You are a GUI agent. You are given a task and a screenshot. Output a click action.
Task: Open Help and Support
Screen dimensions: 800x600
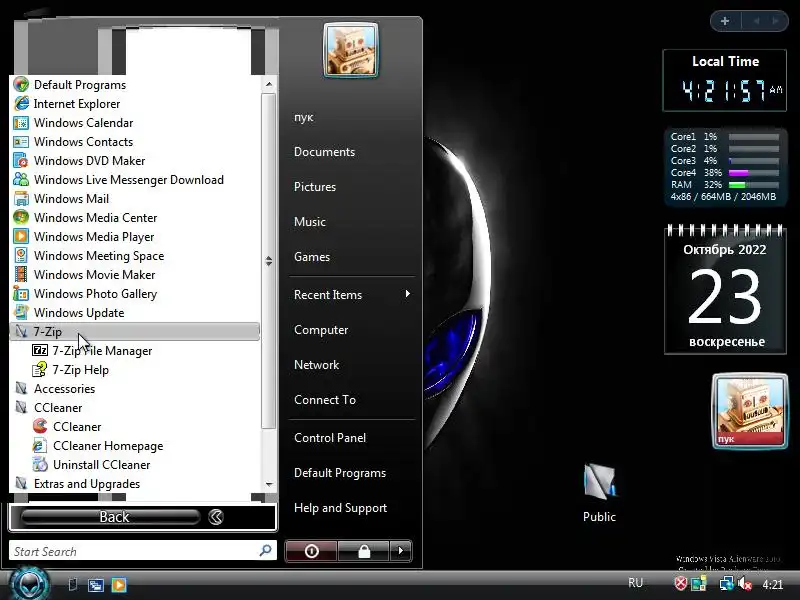340,508
